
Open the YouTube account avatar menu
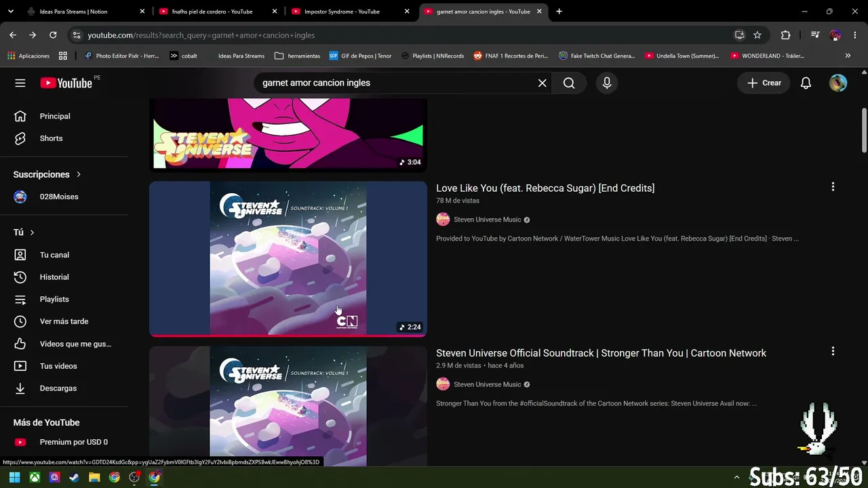838,83
